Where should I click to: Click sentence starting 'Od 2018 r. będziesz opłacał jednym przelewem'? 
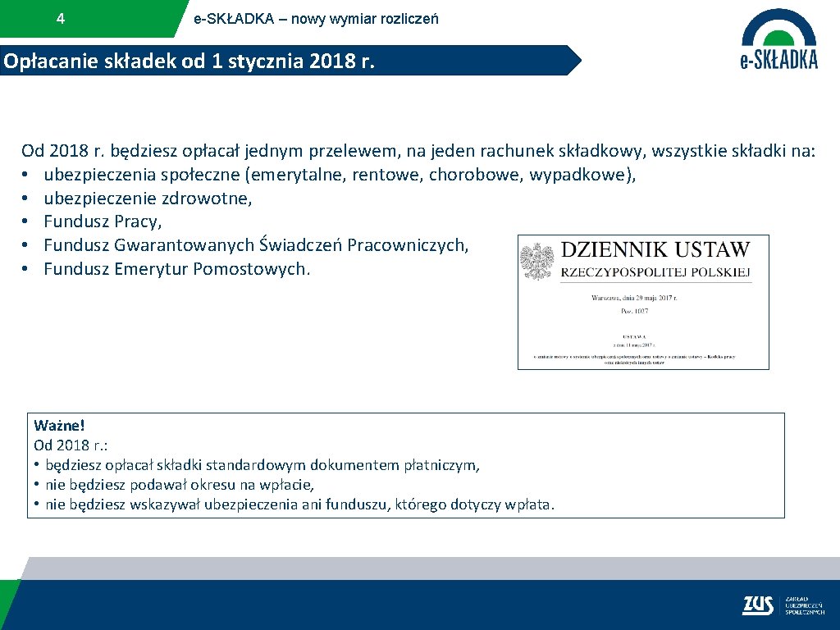point(418,151)
